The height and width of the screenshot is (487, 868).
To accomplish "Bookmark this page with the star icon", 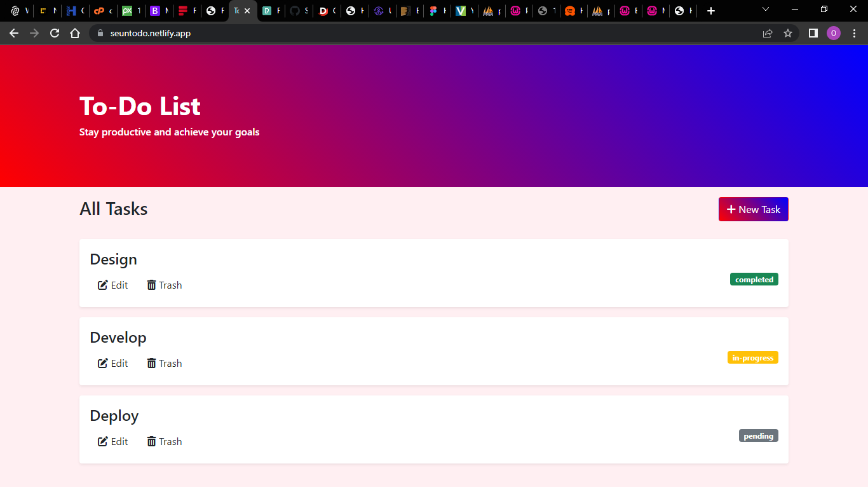I will [x=788, y=33].
